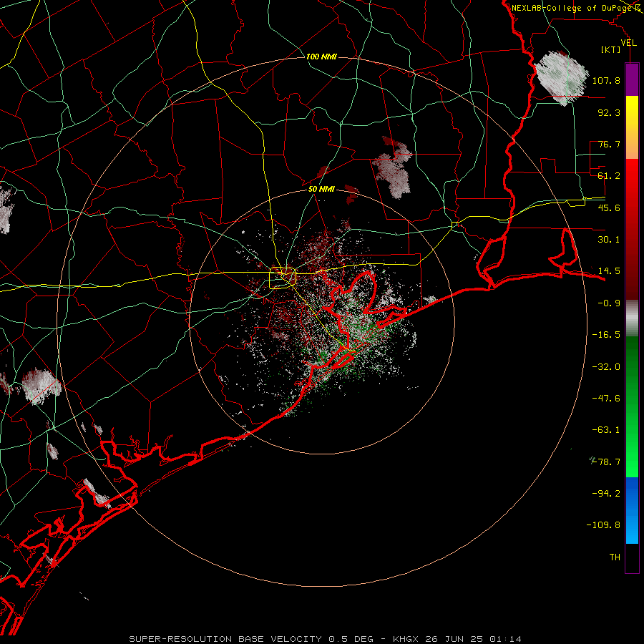
Task: Pick the purple segment of the color bar
Action: tap(632, 79)
